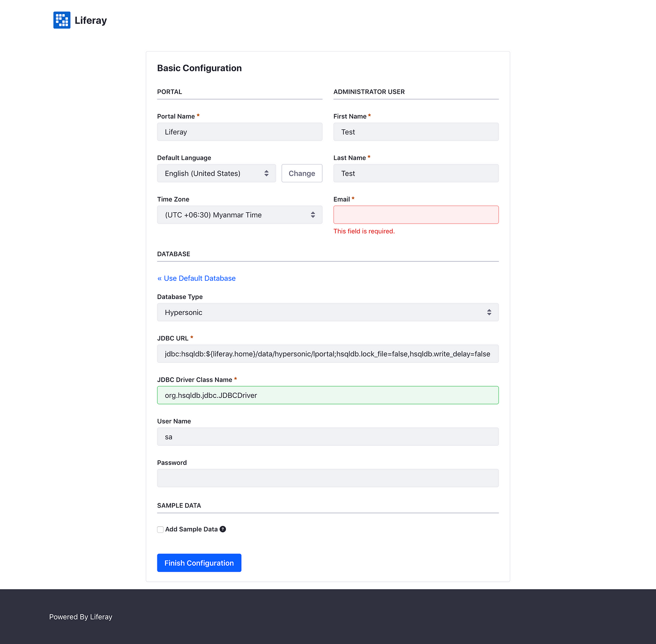Expand the Database Type dropdown
Viewport: 656px width, 644px height.
tap(328, 312)
